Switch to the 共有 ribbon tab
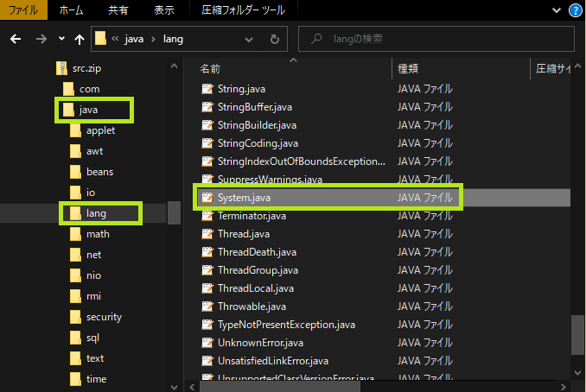The width and height of the screenshot is (586, 392). click(118, 10)
